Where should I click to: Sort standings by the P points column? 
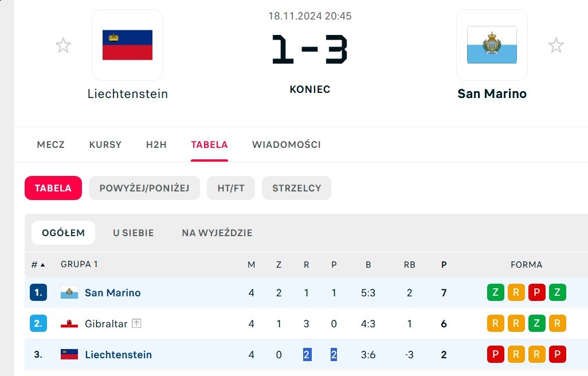point(444,265)
